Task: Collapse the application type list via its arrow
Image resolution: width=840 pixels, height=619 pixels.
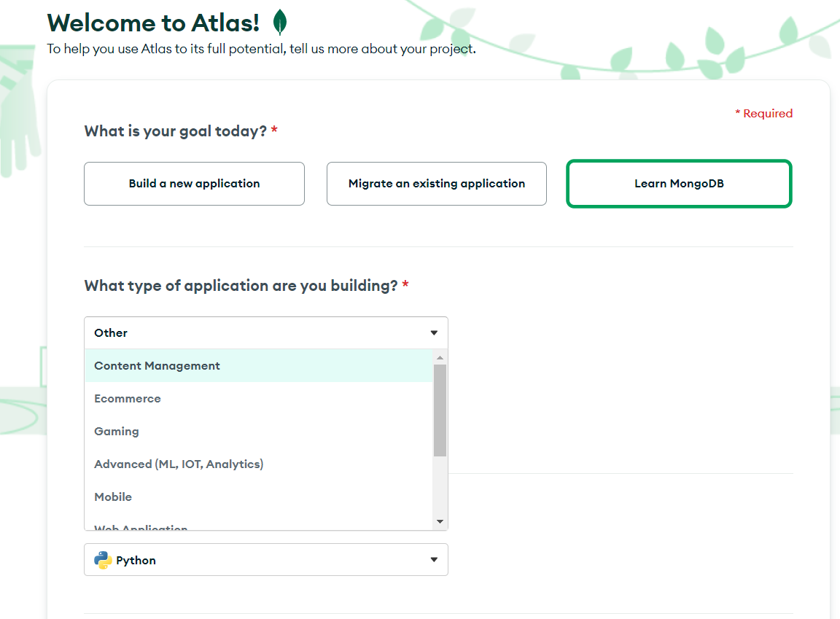Action: tap(434, 333)
